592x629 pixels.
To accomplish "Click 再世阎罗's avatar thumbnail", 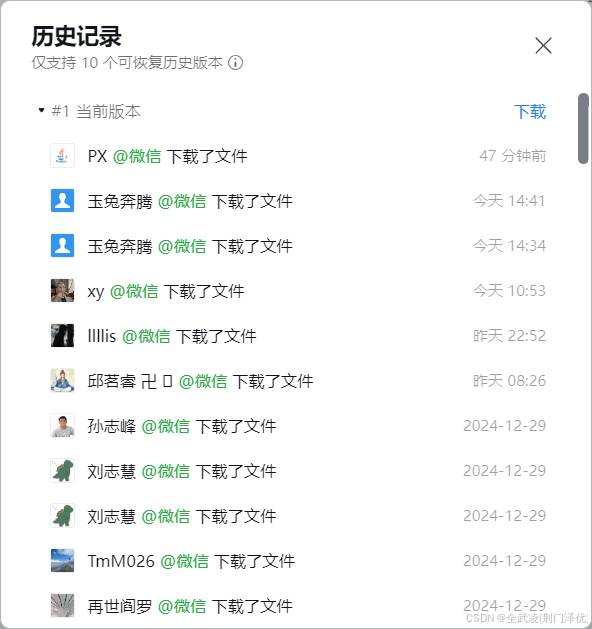I will coord(62,605).
